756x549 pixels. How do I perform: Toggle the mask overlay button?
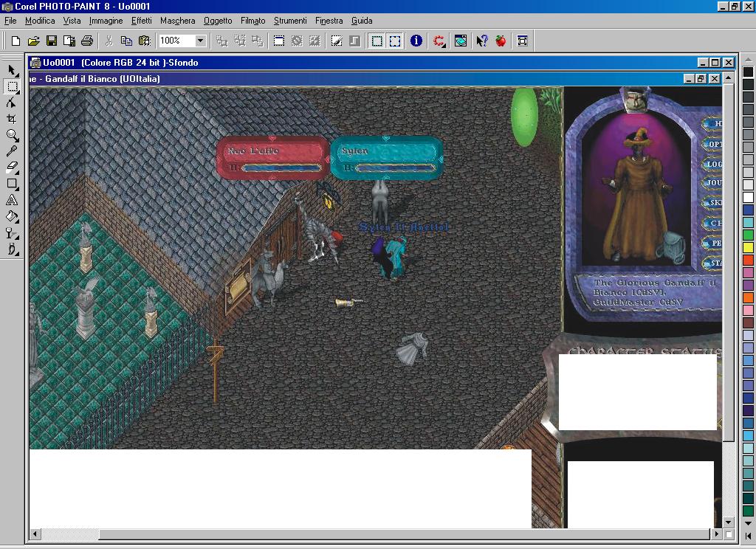coord(337,41)
